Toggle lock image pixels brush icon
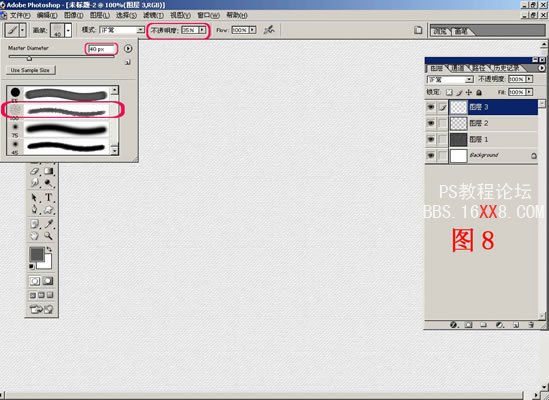549x400 pixels. click(459, 92)
